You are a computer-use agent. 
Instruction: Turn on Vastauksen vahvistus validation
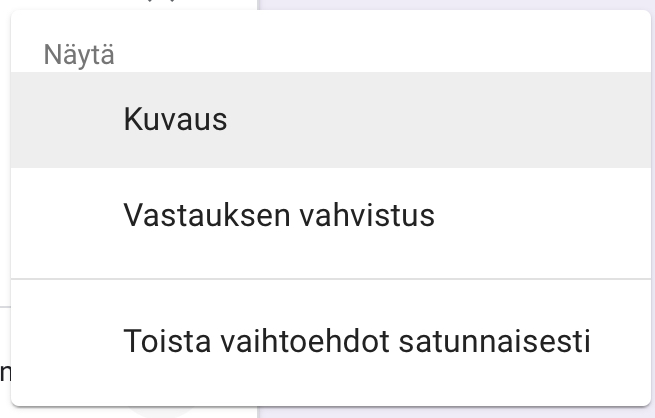[x=279, y=215]
